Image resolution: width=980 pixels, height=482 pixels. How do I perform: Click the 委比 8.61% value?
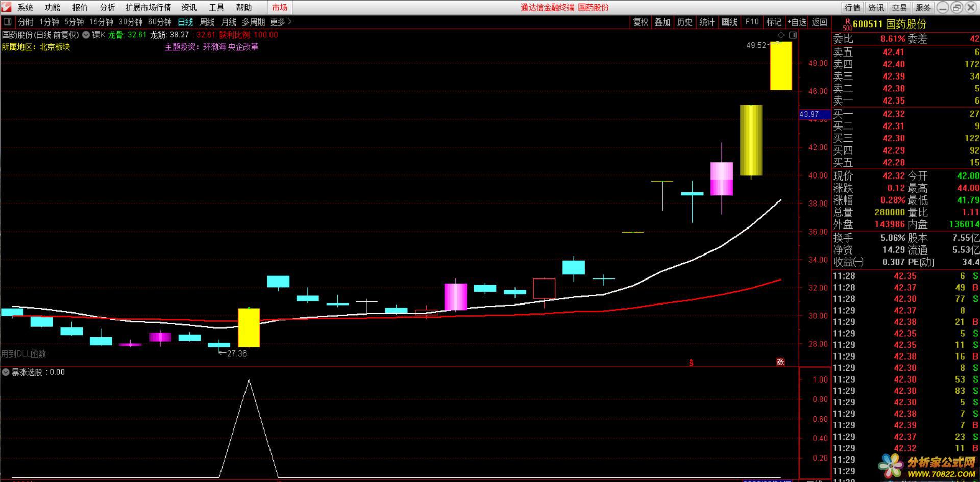pos(893,39)
